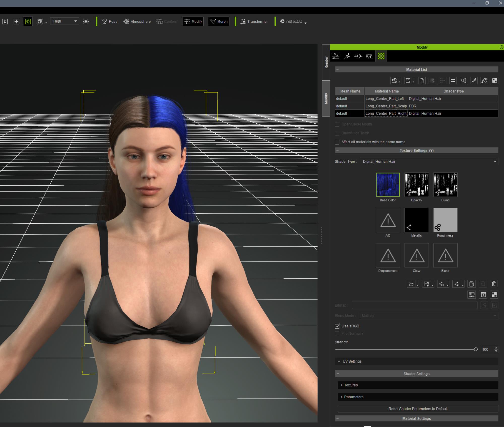The width and height of the screenshot is (504, 427).
Task: Click the Rename (RE) icon in Material List
Action: point(463,81)
